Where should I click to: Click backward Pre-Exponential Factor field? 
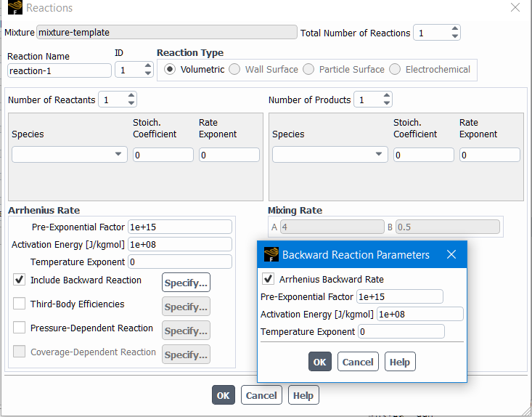(x=400, y=296)
